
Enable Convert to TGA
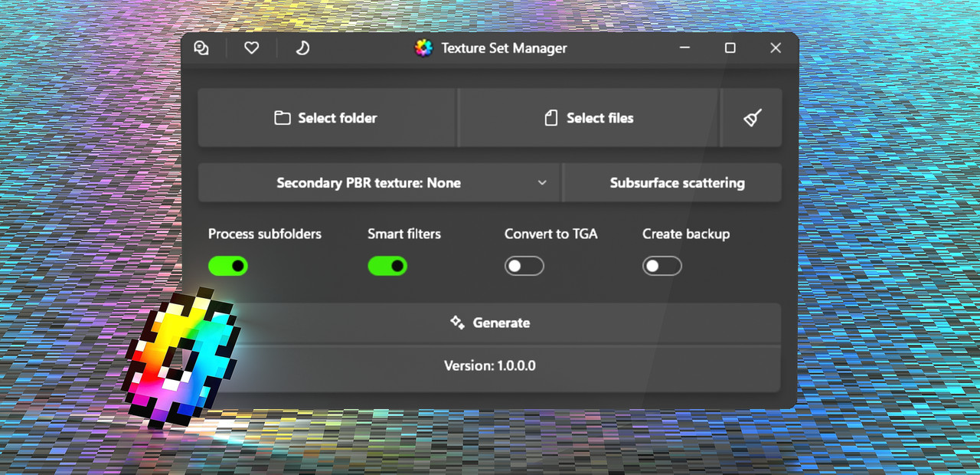point(524,266)
